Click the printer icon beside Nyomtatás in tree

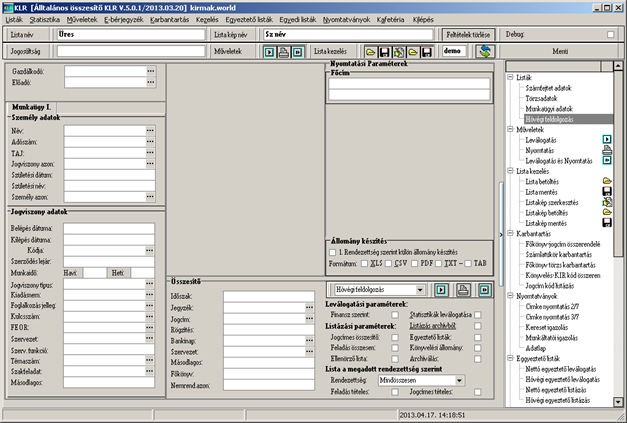[607, 150]
